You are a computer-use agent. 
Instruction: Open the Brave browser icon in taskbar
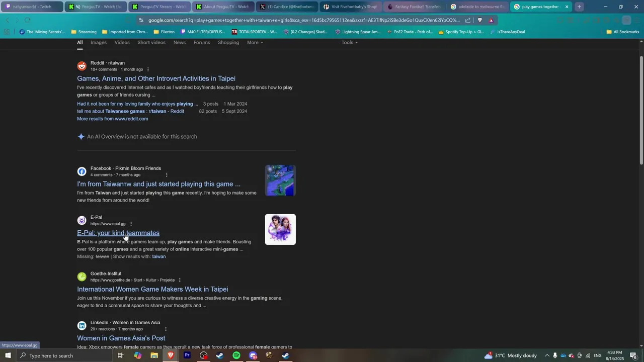(171, 355)
